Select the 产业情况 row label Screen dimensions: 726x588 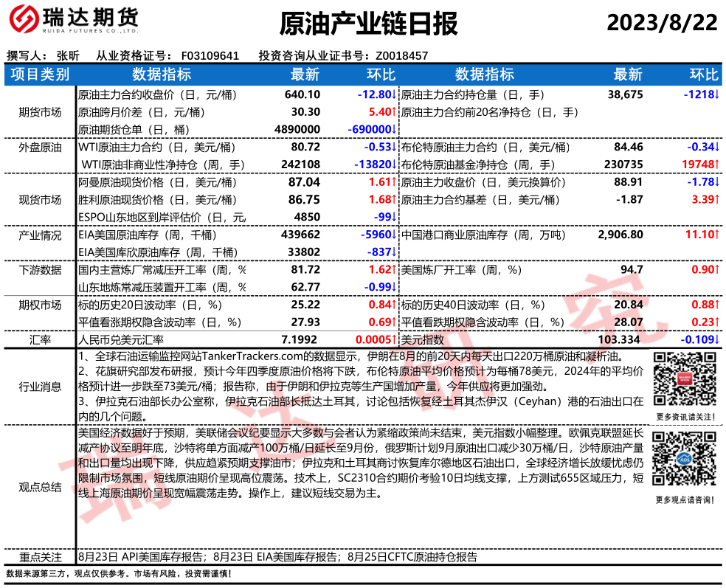tap(40, 235)
